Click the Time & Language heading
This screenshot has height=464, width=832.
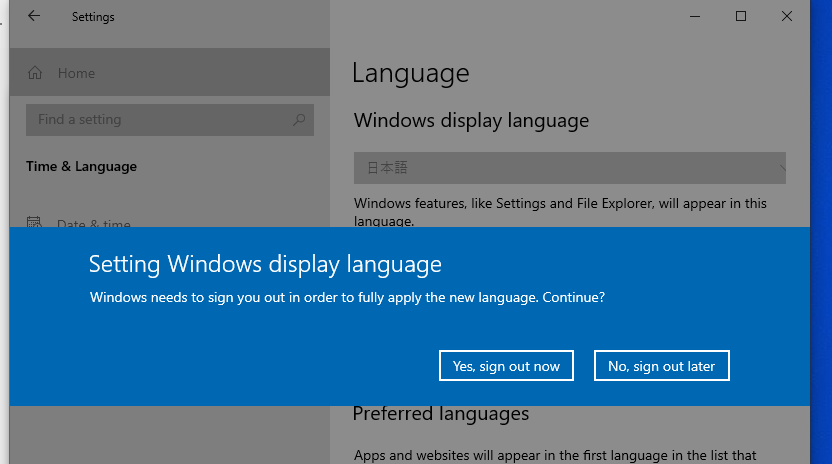point(81,167)
